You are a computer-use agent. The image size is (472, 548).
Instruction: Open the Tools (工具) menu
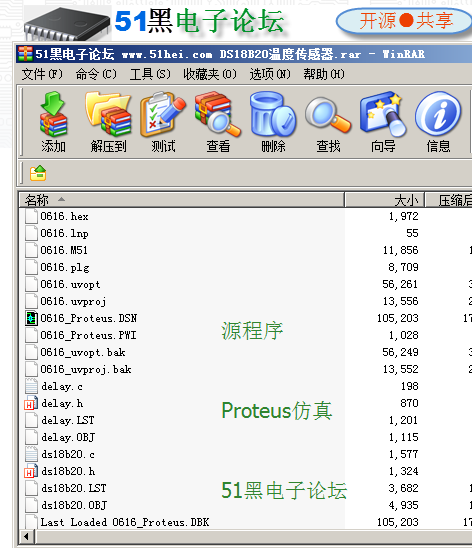[x=150, y=74]
